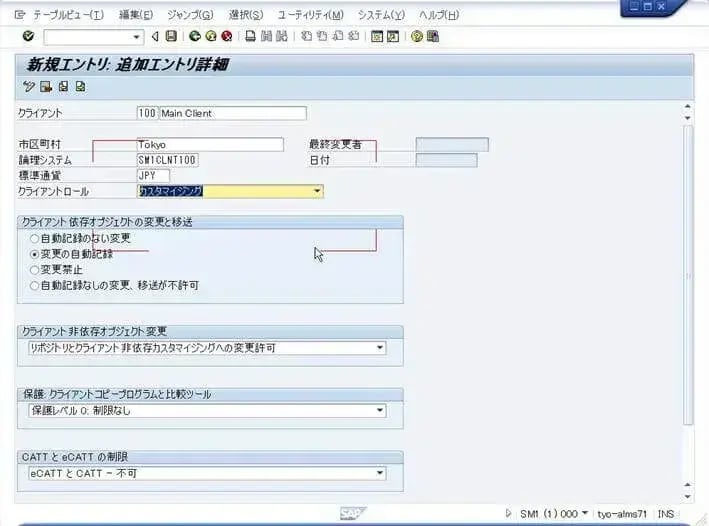709x526 pixels.
Task: Click the 市区町村 field containing Tokyo
Action: pos(210,144)
